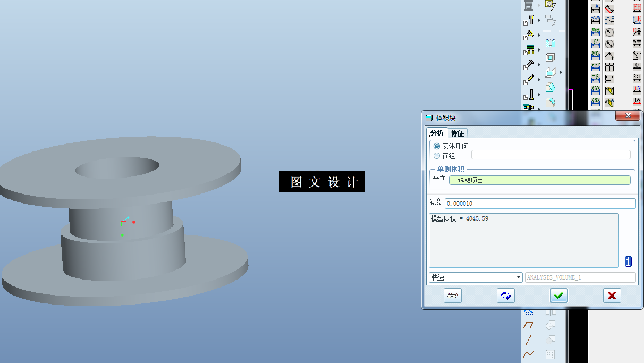Viewport: 644px width, 363px height.
Task: Click the ordinate XY dimension icon
Action: 609,20
